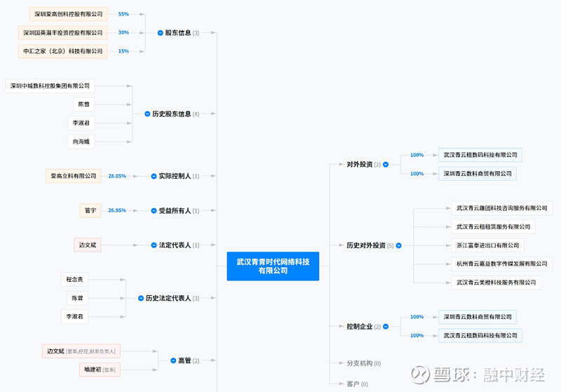Open 武汉青云租租赁服务有限公司
The width and height of the screenshot is (561, 392).
[x=493, y=227]
